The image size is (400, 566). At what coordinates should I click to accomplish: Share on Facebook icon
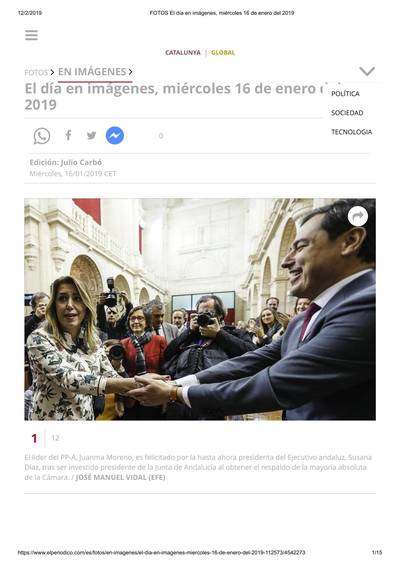[x=68, y=135]
